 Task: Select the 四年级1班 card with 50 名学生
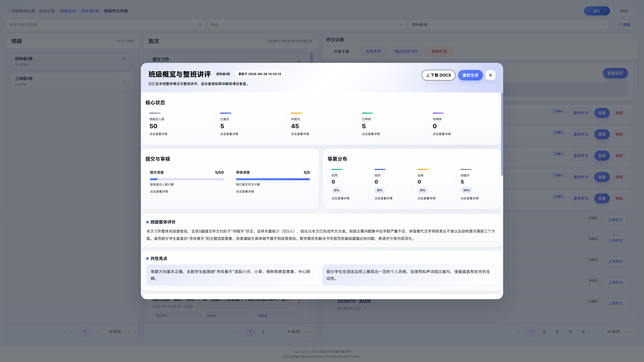(72, 61)
